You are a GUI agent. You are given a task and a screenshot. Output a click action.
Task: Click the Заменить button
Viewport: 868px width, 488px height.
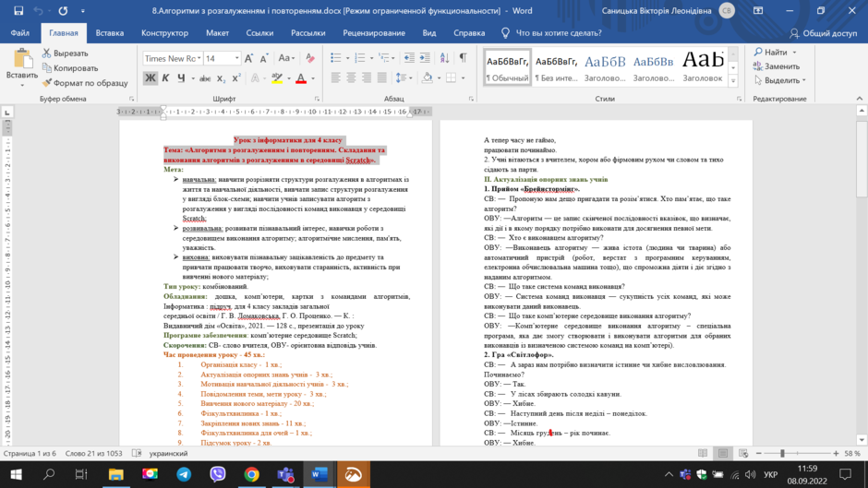pyautogui.click(x=777, y=66)
